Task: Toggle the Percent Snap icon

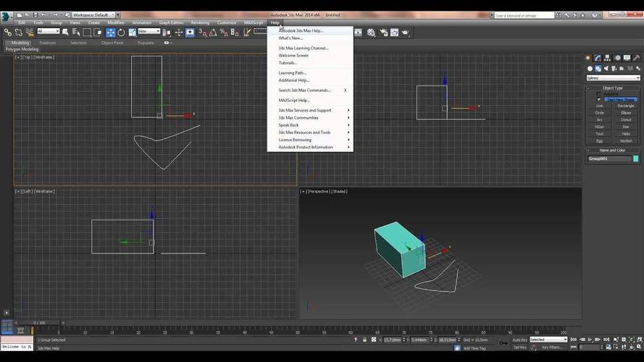Action: click(x=224, y=32)
